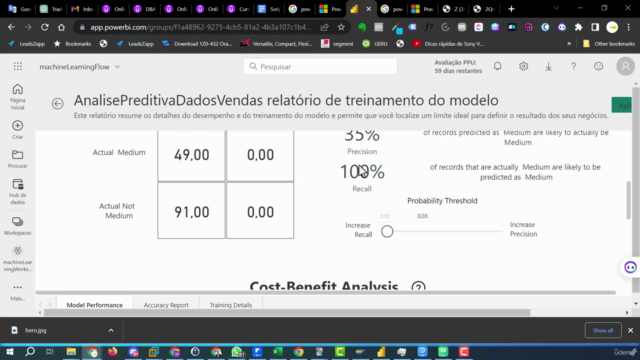Open the hero.jpg downloaded file
640x360 pixels.
(x=36, y=330)
